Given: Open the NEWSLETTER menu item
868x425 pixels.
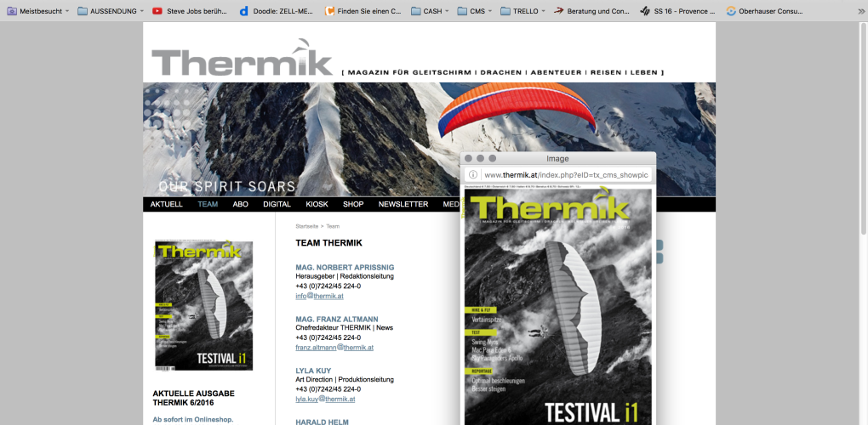Looking at the screenshot, I should [403, 205].
